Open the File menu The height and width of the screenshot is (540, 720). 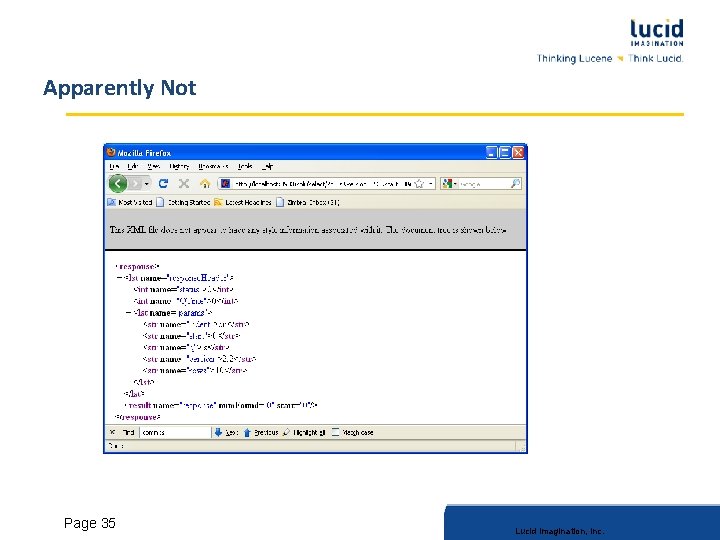click(114, 166)
